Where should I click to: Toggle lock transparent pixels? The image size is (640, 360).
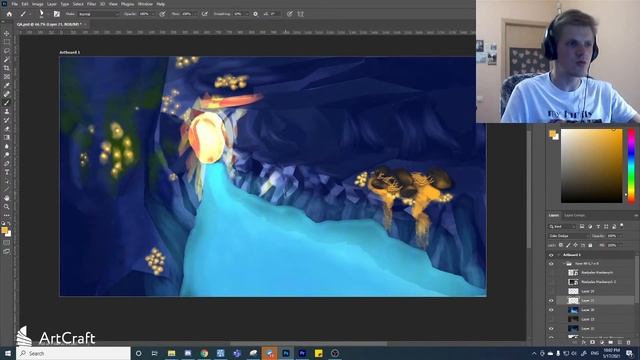pyautogui.click(x=561, y=245)
